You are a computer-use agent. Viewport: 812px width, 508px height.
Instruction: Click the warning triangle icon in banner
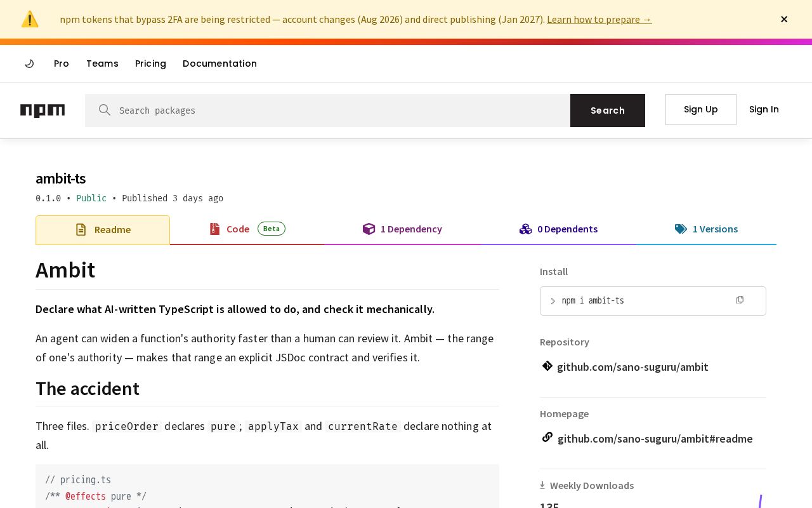(x=30, y=19)
